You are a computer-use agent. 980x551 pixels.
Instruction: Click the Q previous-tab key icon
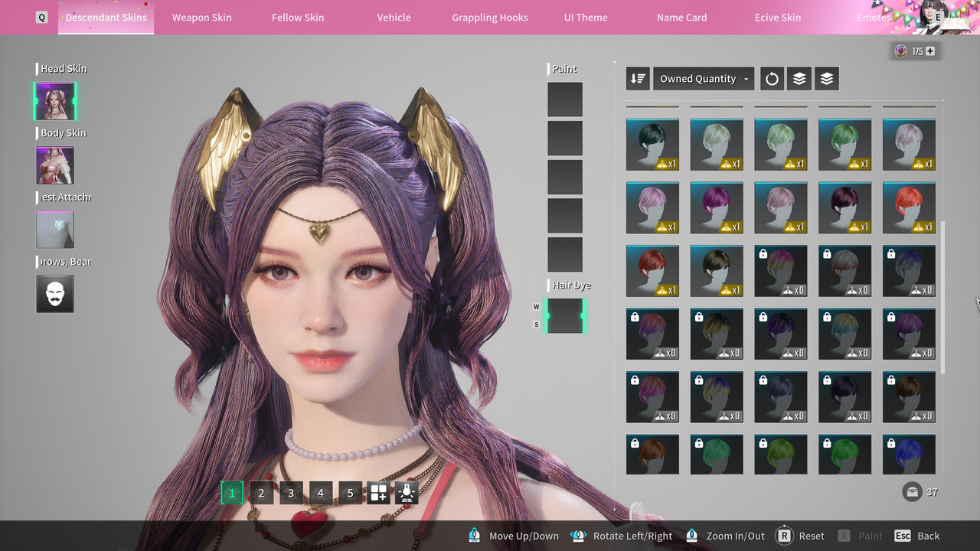pos(42,18)
